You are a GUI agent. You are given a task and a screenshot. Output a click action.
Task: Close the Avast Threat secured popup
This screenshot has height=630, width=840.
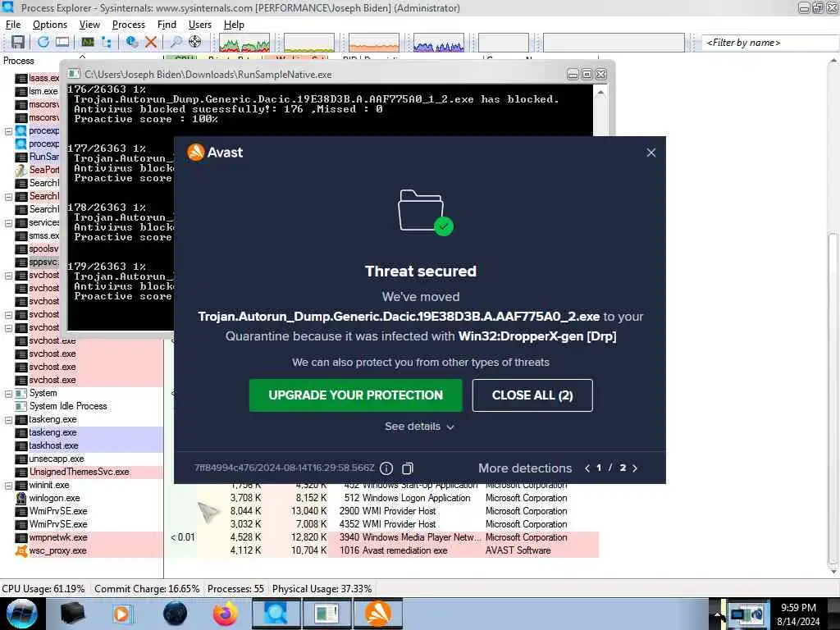tap(651, 153)
